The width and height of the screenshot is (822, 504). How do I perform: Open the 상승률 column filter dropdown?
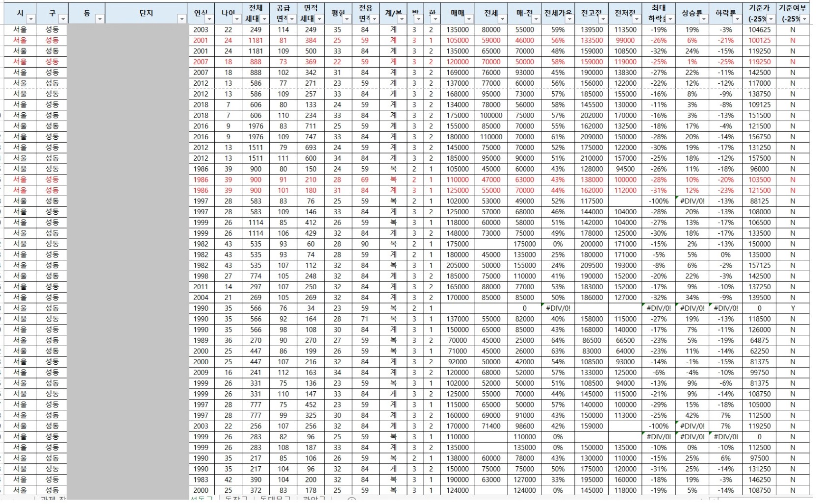click(x=704, y=19)
